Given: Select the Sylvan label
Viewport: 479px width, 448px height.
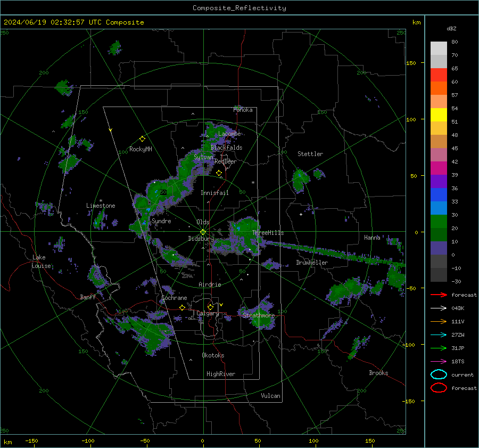Looking at the screenshot, I should coord(203,157).
